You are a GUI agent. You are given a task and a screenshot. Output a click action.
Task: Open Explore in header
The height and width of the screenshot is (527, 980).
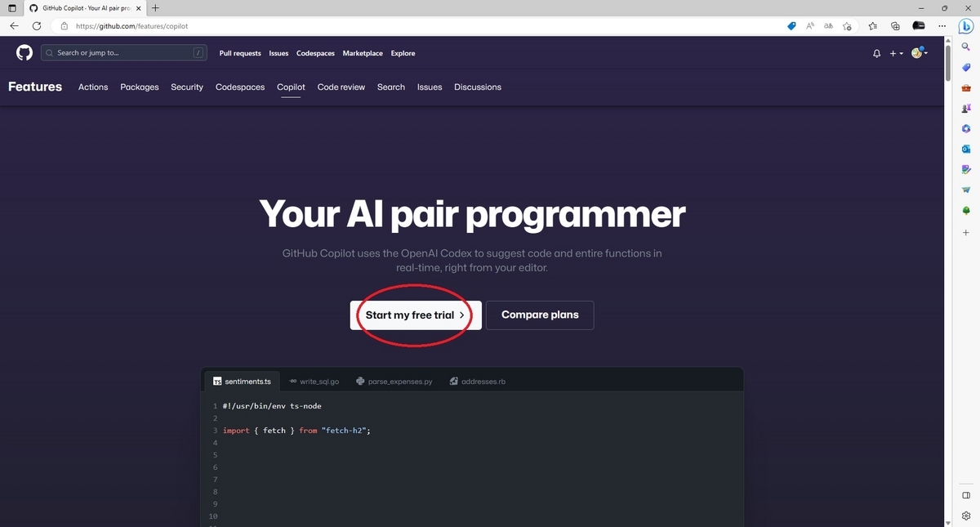[403, 53]
